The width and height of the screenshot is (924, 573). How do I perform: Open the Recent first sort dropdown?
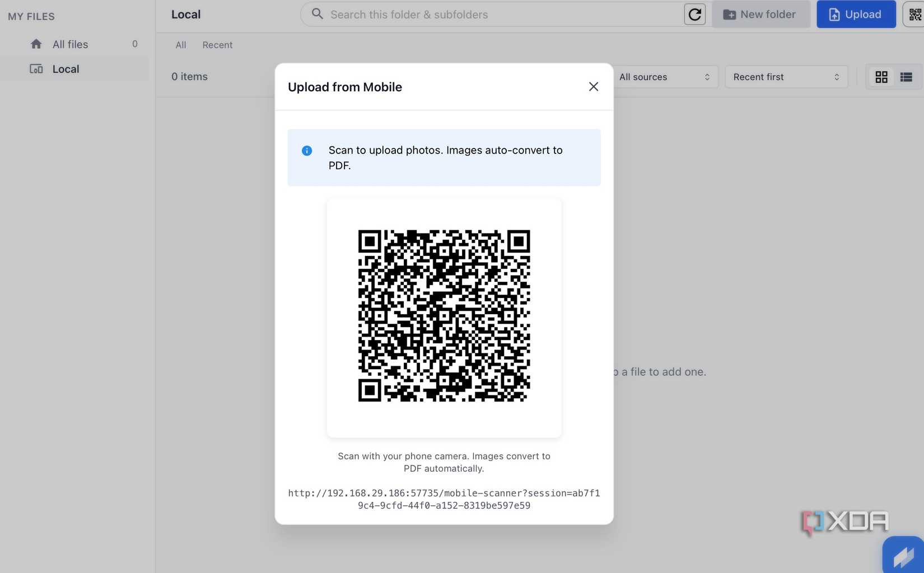786,77
